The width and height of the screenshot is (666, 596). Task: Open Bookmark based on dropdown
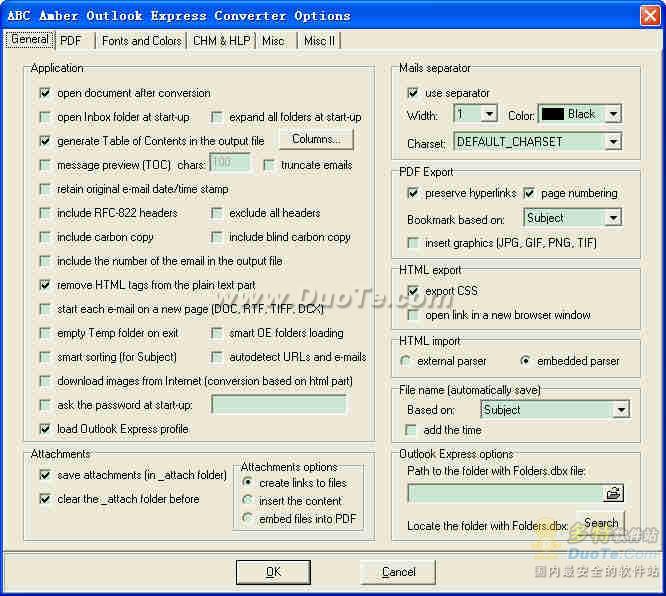[x=613, y=218]
